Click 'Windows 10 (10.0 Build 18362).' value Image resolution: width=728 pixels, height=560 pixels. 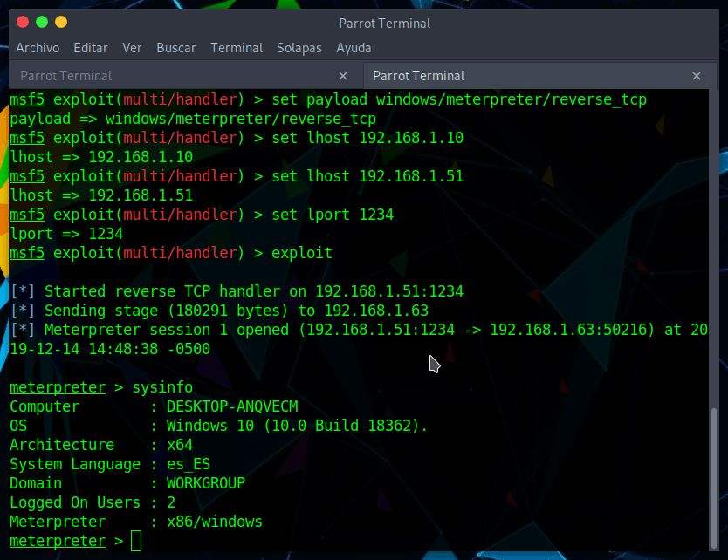[x=297, y=426]
